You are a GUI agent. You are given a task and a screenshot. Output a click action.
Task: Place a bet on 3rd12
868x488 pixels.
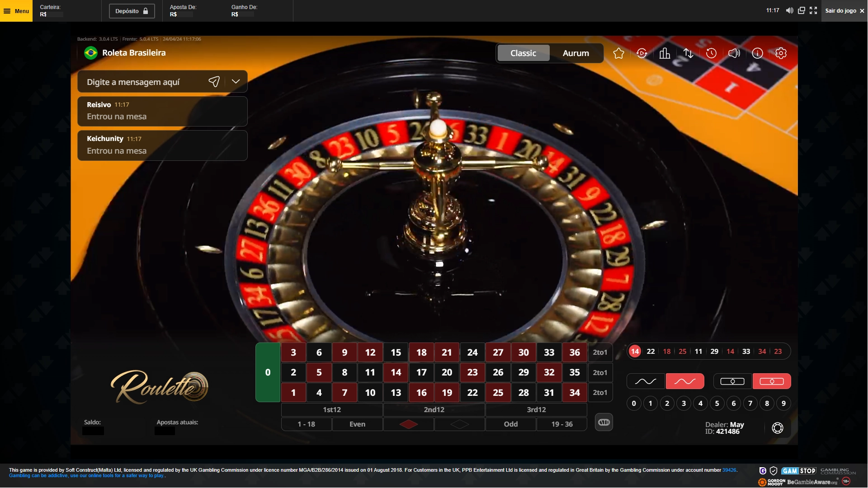pos(536,410)
